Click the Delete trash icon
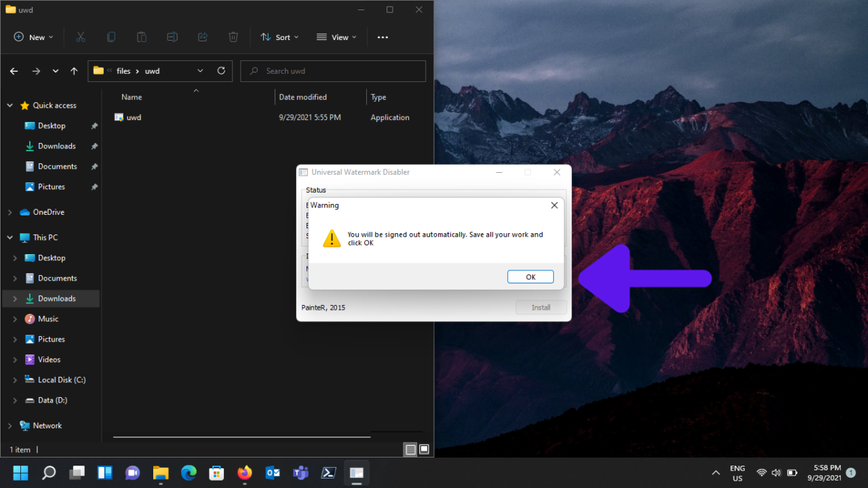Image resolution: width=868 pixels, height=488 pixels. (233, 37)
